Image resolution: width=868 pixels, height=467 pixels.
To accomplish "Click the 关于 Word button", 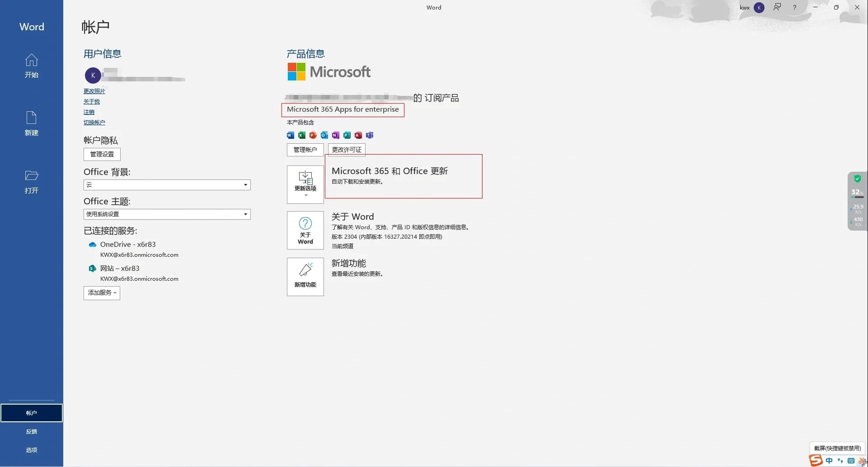I will [x=305, y=231].
